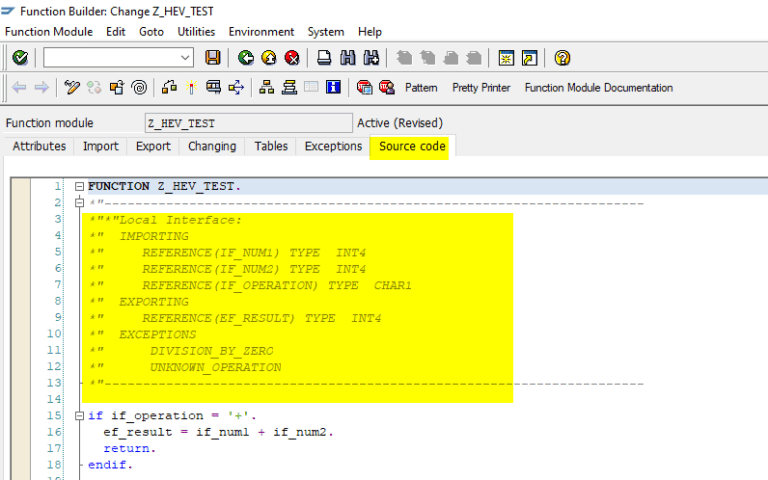Open the Utilities menu
Image resolution: width=768 pixels, height=480 pixels.
[196, 32]
